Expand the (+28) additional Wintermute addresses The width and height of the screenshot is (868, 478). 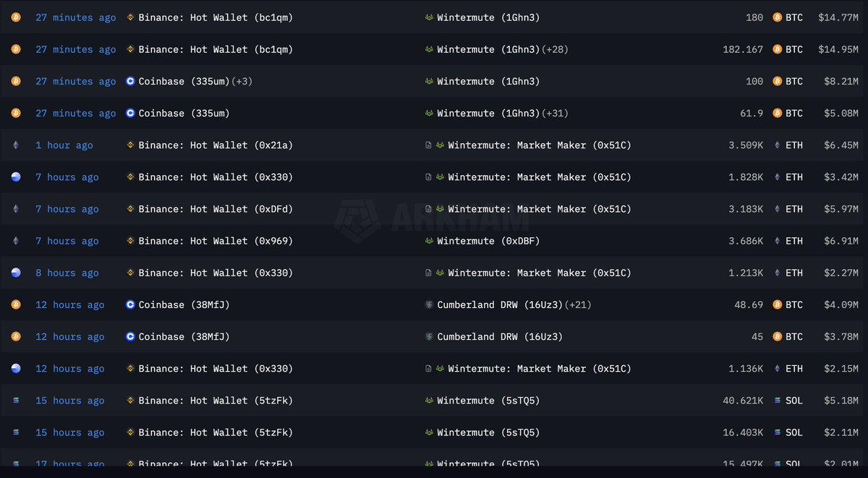pyautogui.click(x=556, y=50)
